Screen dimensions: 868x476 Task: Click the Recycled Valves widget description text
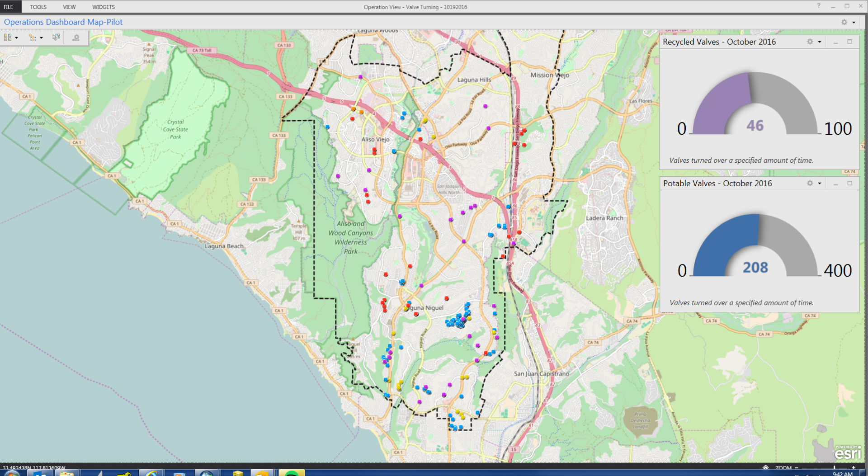[741, 160]
